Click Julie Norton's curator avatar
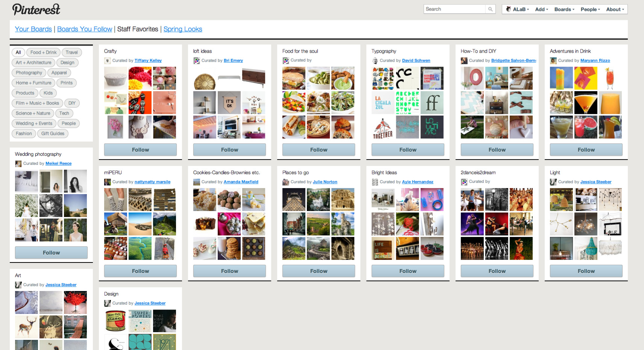 286,182
